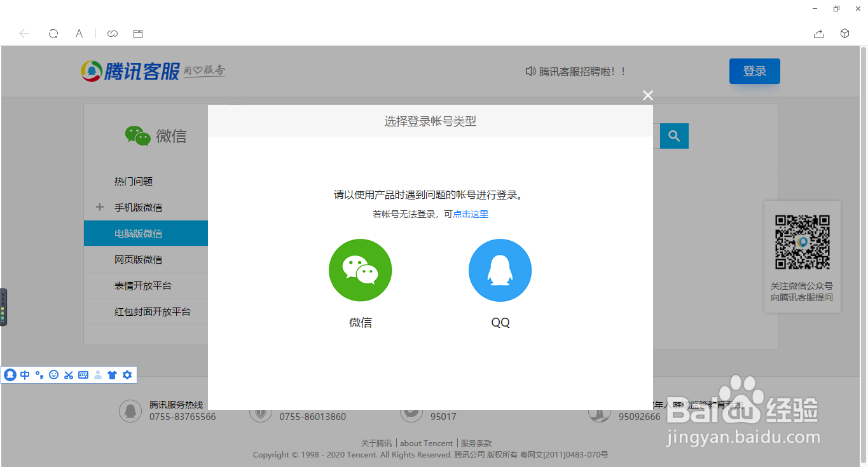Viewport: 868px width, 467px height.
Task: Click the 0755-83765566 hotline number
Action: [183, 417]
